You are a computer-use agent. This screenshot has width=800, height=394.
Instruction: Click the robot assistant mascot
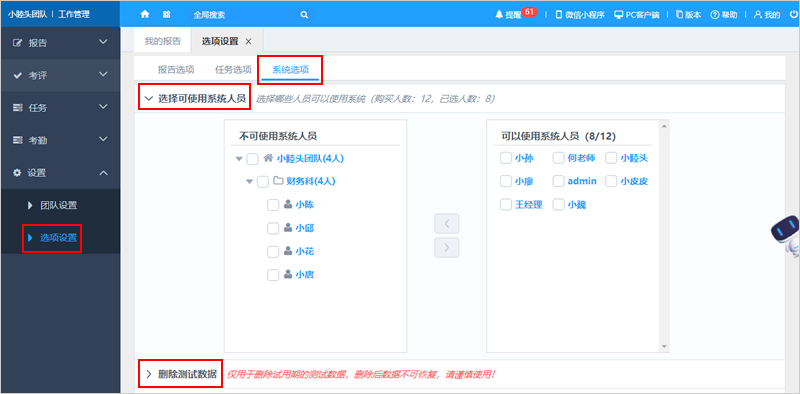pyautogui.click(x=786, y=235)
